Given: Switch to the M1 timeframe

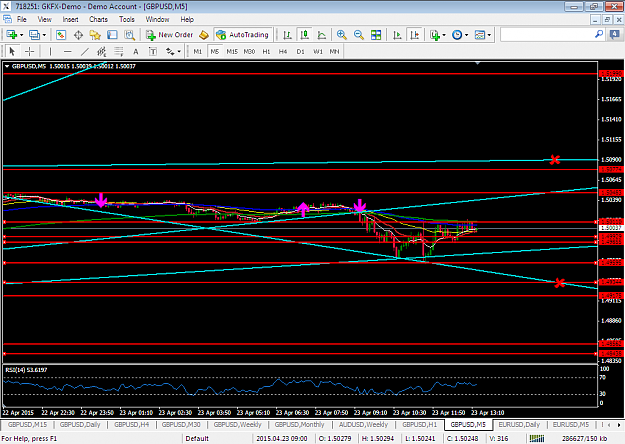Looking at the screenshot, I should point(198,51).
